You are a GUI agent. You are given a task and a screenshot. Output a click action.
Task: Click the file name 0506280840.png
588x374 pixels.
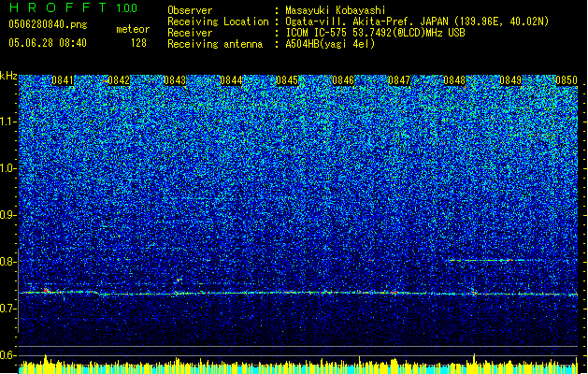[x=48, y=24]
